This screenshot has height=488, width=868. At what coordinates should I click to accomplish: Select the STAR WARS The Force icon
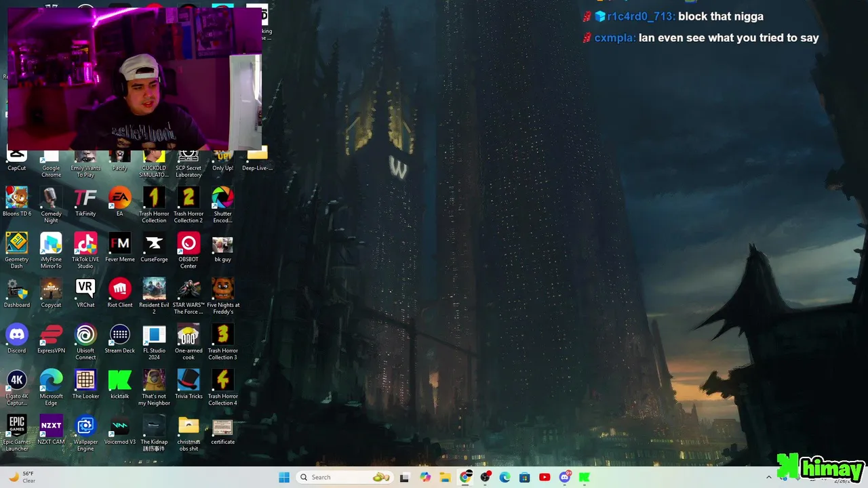pos(189,296)
